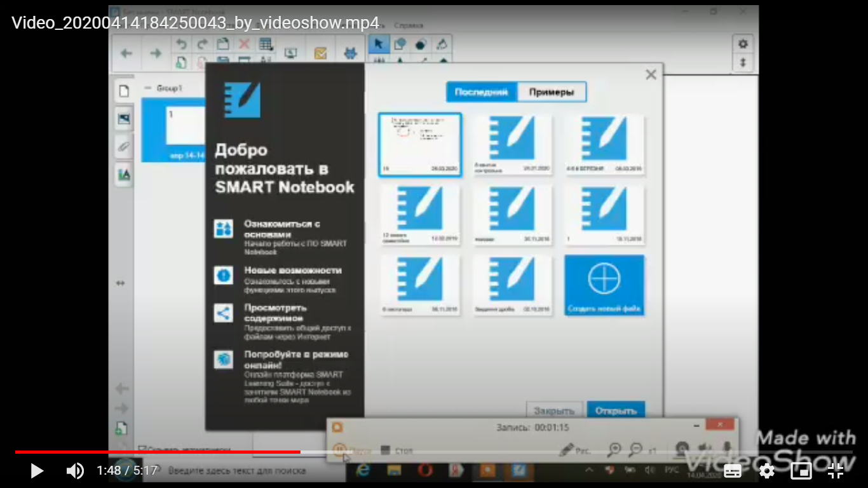Open the SMART Notebook settings gear
Image resolution: width=868 pixels, height=488 pixels.
point(743,44)
